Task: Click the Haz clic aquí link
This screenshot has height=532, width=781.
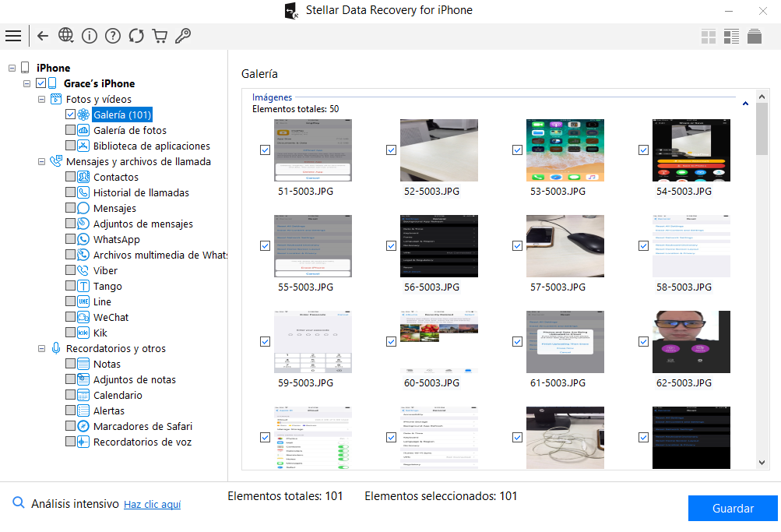Action: click(x=152, y=505)
